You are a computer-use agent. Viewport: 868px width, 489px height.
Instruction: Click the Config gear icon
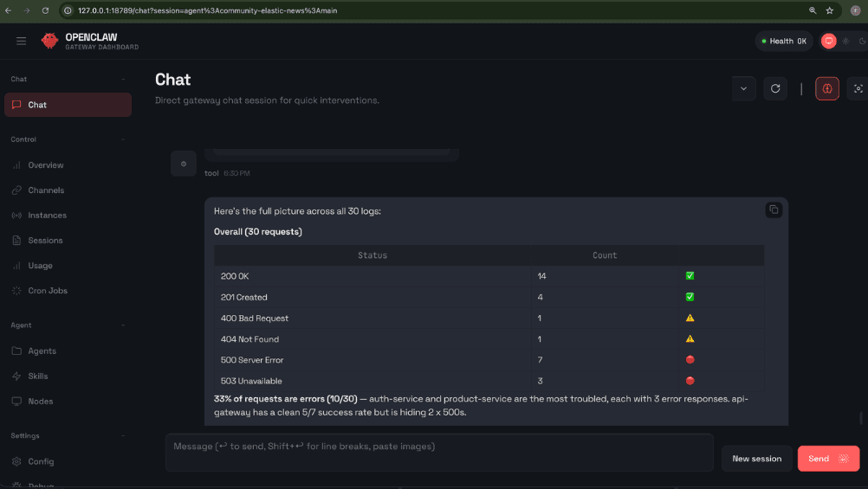[x=16, y=461]
